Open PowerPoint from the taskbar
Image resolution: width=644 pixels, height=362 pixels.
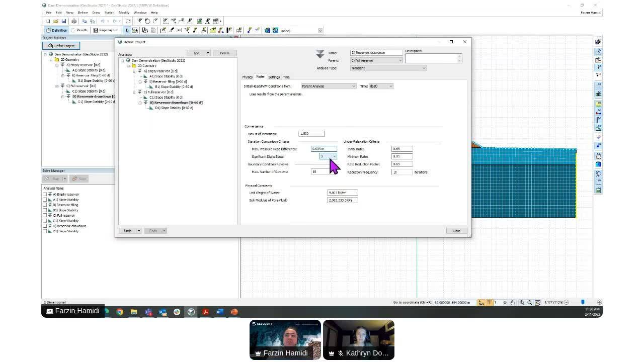tap(234, 312)
